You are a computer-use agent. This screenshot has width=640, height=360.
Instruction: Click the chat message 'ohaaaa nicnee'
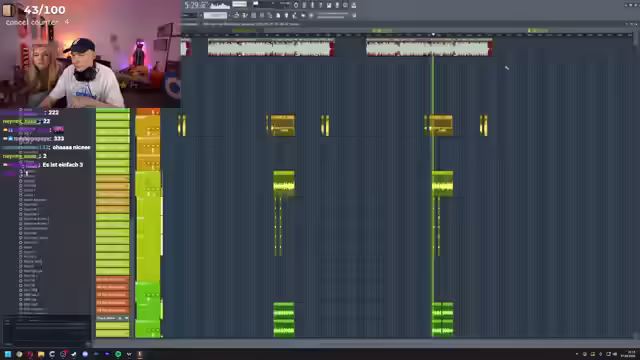(x=71, y=147)
